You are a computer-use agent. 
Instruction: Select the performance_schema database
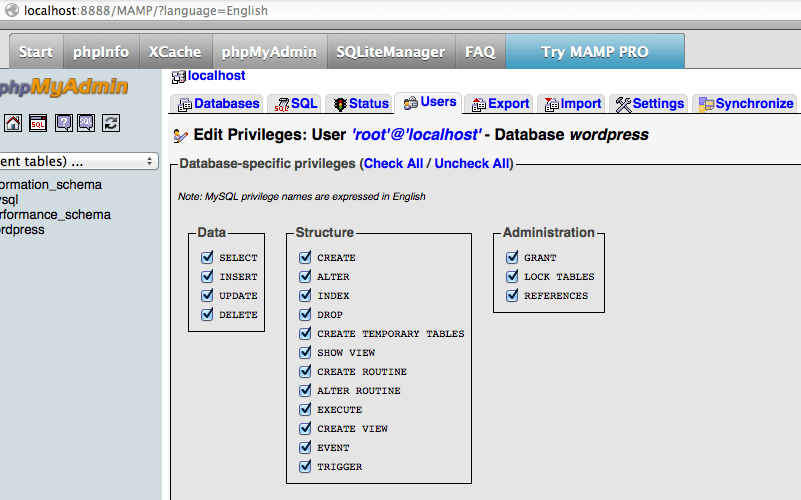(55, 215)
